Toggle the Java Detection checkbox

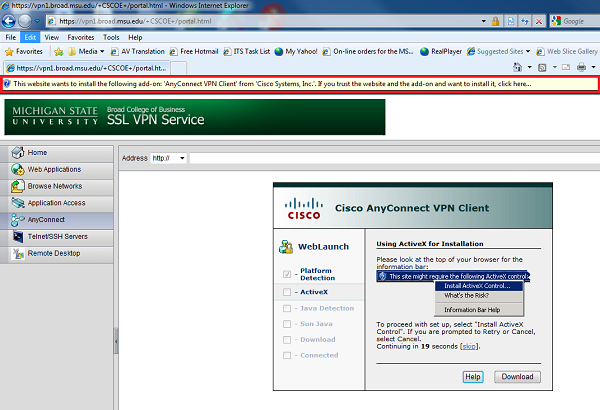(x=287, y=309)
